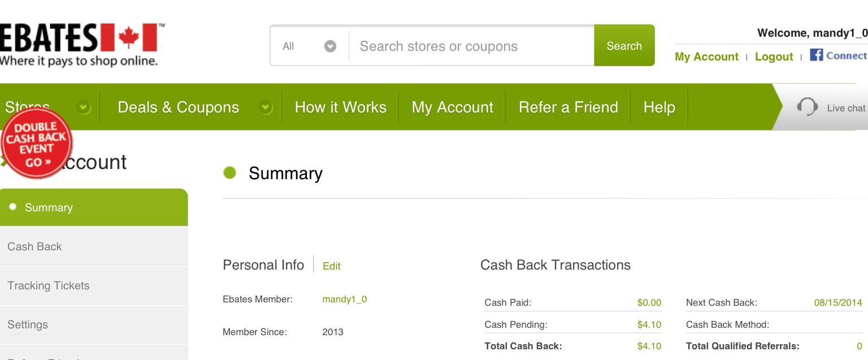Go to My Account in navigation bar
The height and width of the screenshot is (360, 868).
point(452,107)
